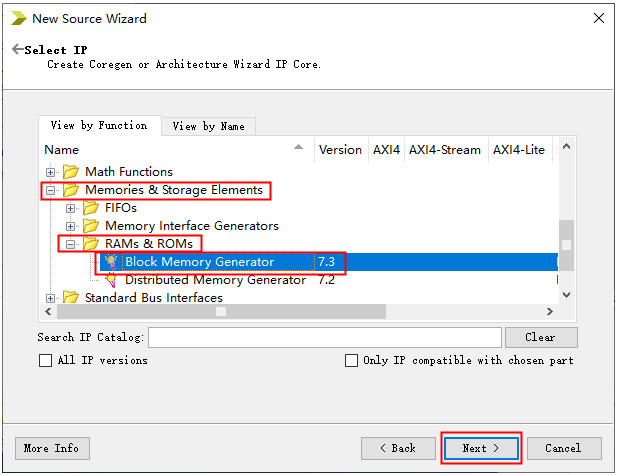Click the Memory Interface Generators folder icon
The image size is (619, 476).
point(91,226)
